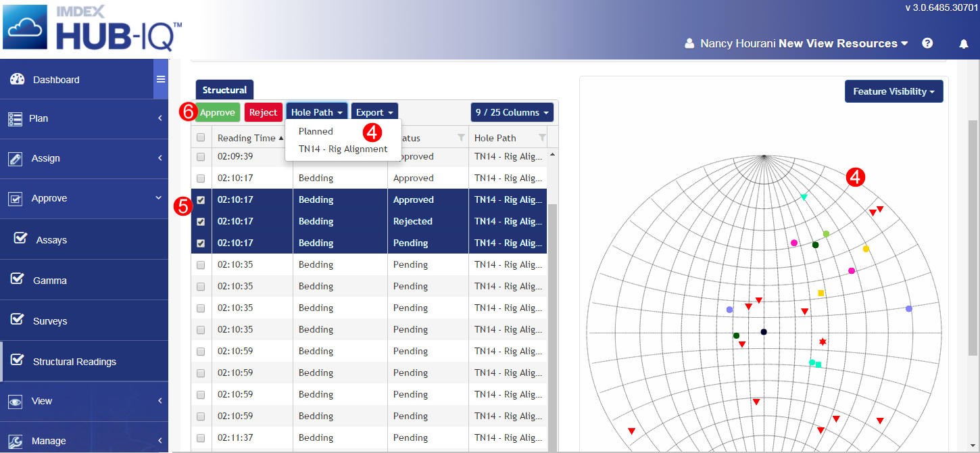Tick the unchecked 02:10:17 Approved row checkbox
980x453 pixels.
pyautogui.click(x=201, y=178)
